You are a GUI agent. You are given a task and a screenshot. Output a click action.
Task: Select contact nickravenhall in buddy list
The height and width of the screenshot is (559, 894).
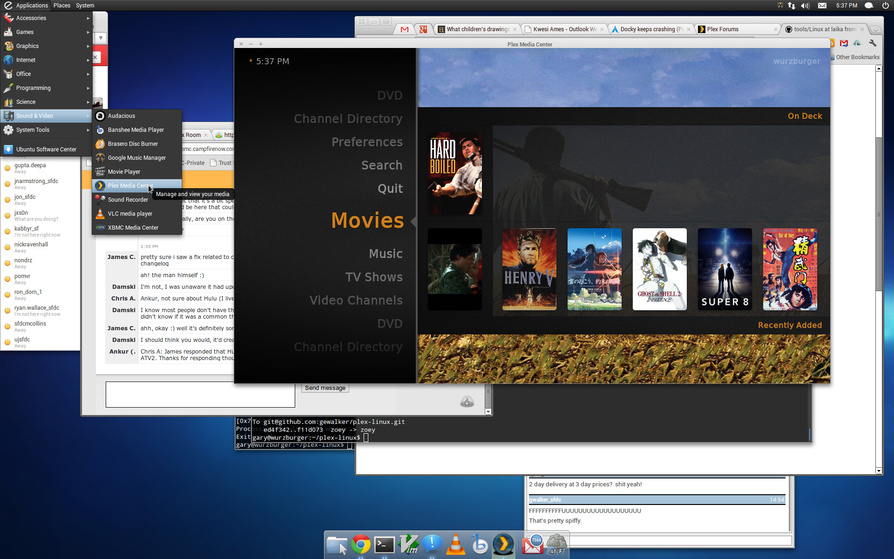(31, 245)
